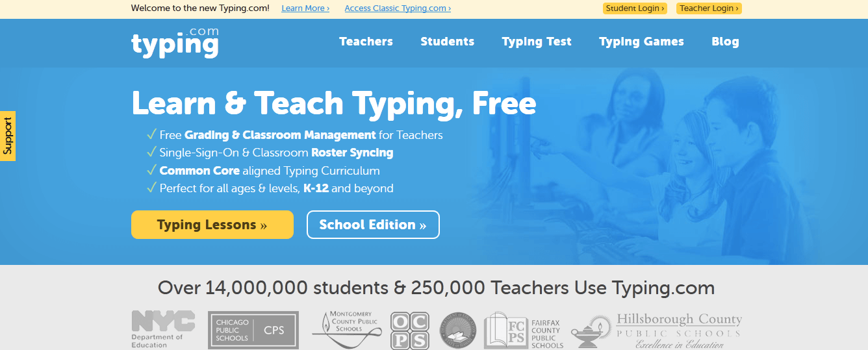Start Typing Lessons with the yellow button
The width and height of the screenshot is (868, 350).
click(x=212, y=225)
